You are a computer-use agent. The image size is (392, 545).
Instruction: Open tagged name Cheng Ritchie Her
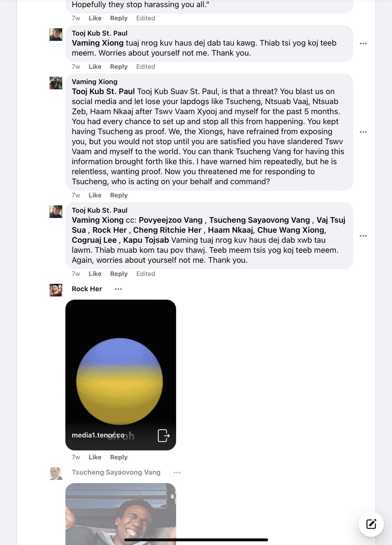167,230
